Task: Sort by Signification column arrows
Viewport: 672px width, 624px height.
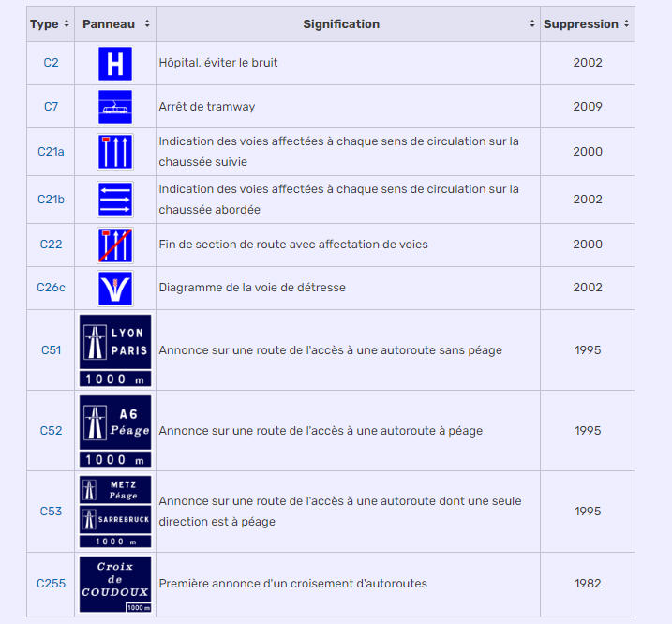Action: [531, 24]
